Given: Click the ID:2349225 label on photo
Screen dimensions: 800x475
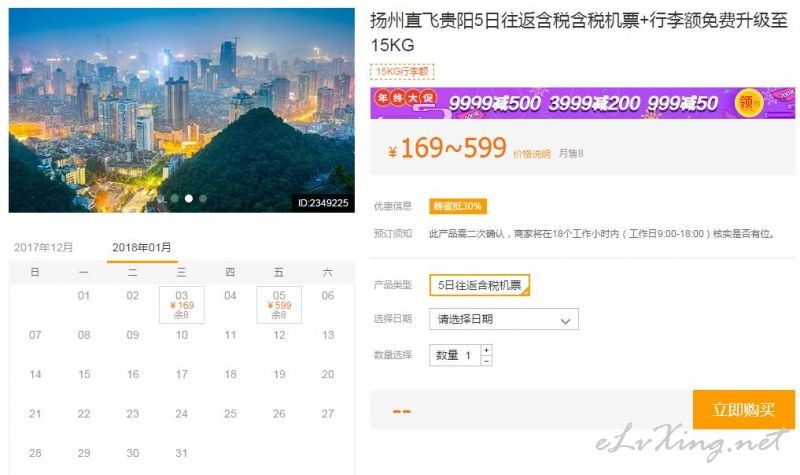Looking at the screenshot, I should 323,203.
